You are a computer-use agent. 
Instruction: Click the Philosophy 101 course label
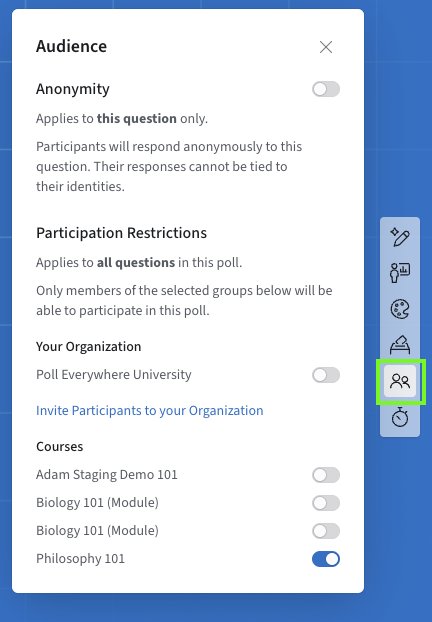coord(81,559)
